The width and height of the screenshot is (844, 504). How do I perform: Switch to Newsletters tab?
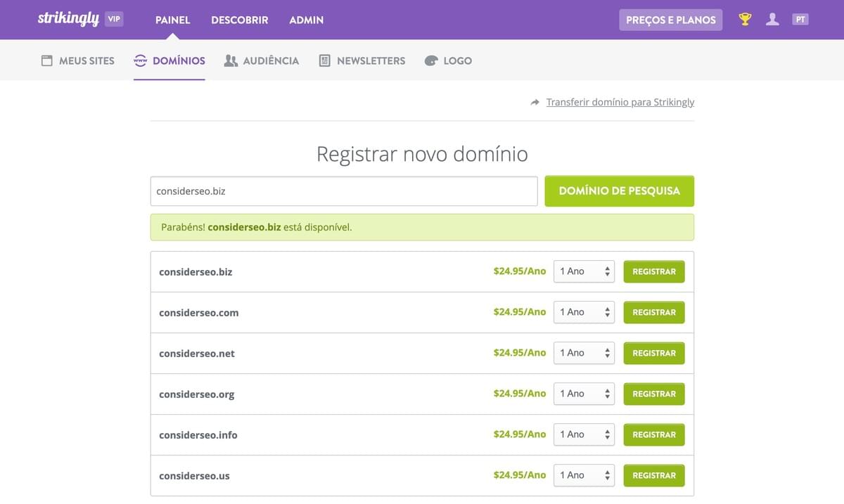point(362,60)
